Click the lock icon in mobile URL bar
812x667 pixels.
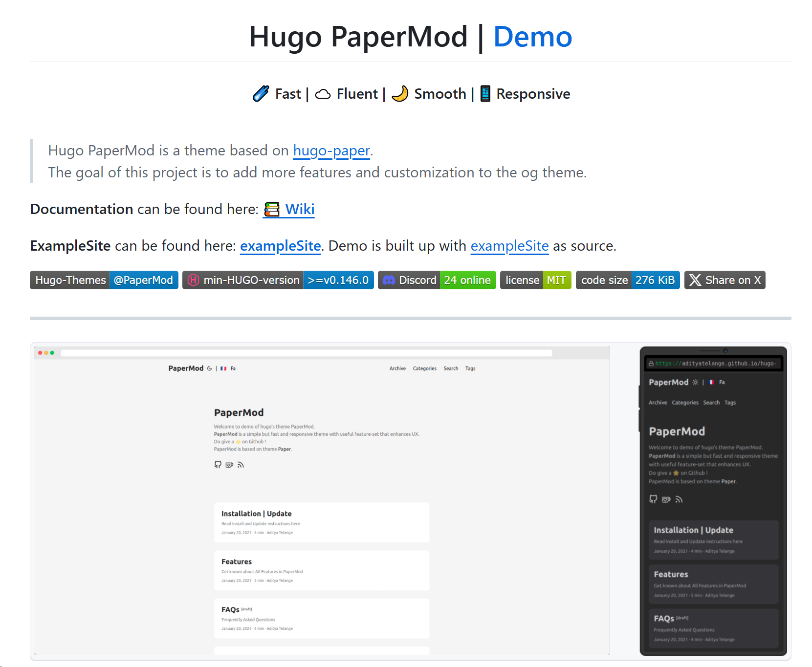point(651,364)
